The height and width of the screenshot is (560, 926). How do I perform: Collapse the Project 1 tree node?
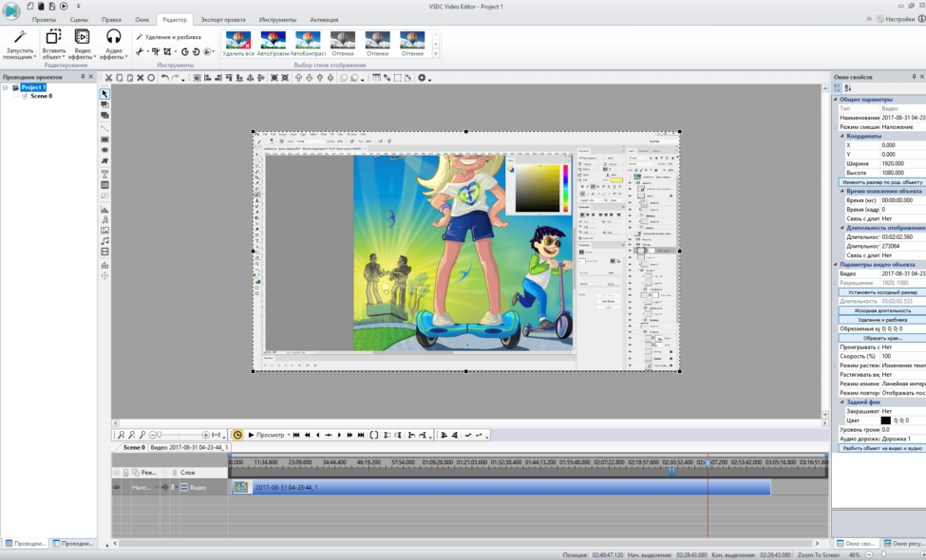(6, 87)
